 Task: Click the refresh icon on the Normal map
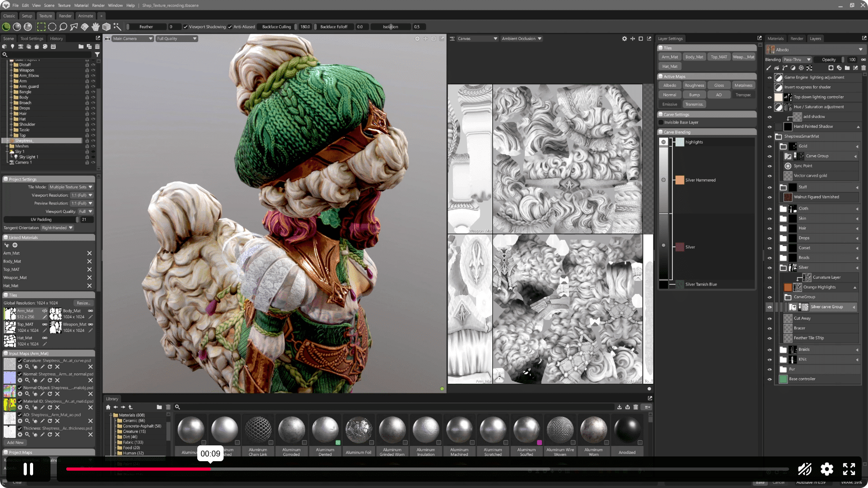(x=50, y=380)
